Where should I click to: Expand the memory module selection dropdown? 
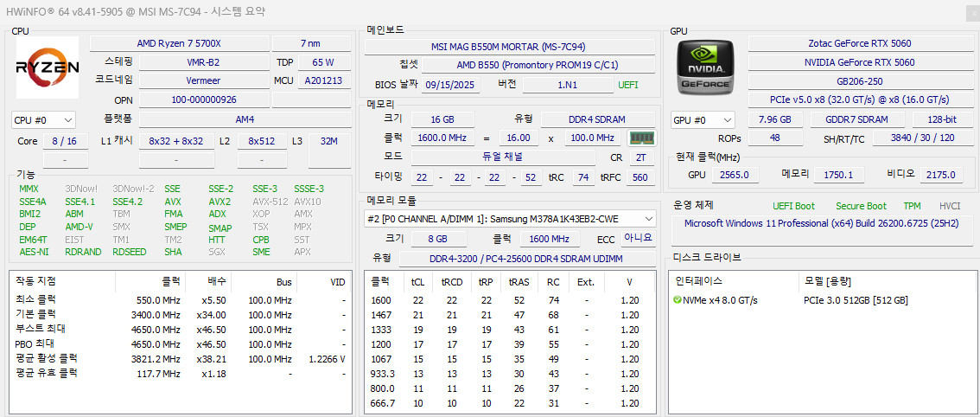[510, 219]
